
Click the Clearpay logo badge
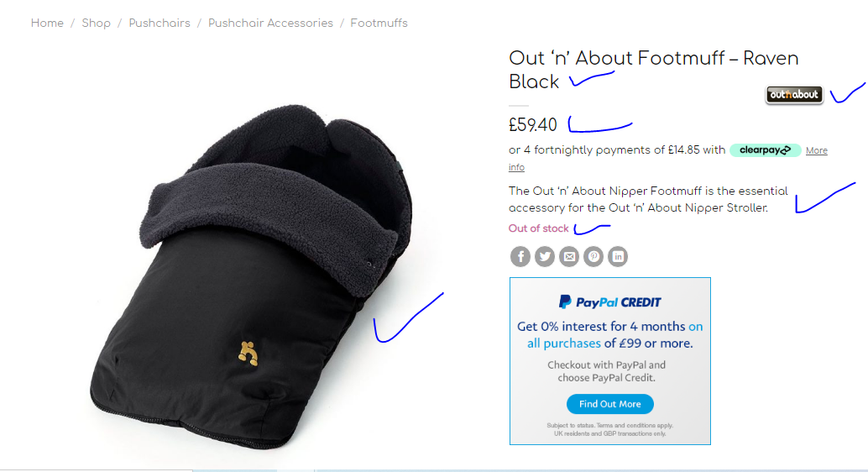(765, 150)
